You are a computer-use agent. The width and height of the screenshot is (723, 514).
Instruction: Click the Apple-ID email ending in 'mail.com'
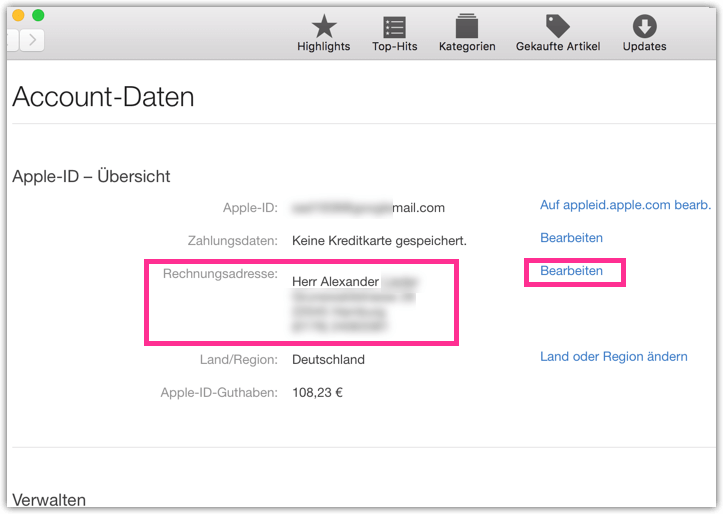point(368,208)
